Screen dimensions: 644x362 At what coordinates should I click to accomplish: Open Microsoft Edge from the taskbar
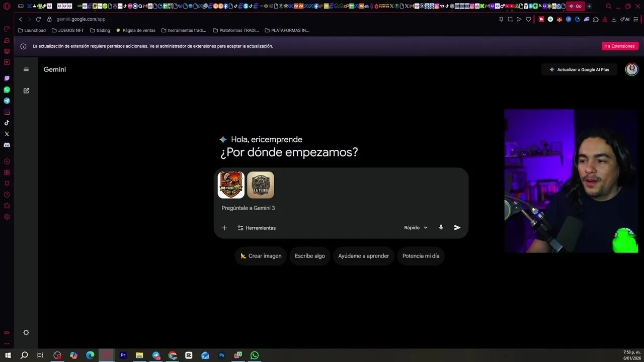point(90,355)
